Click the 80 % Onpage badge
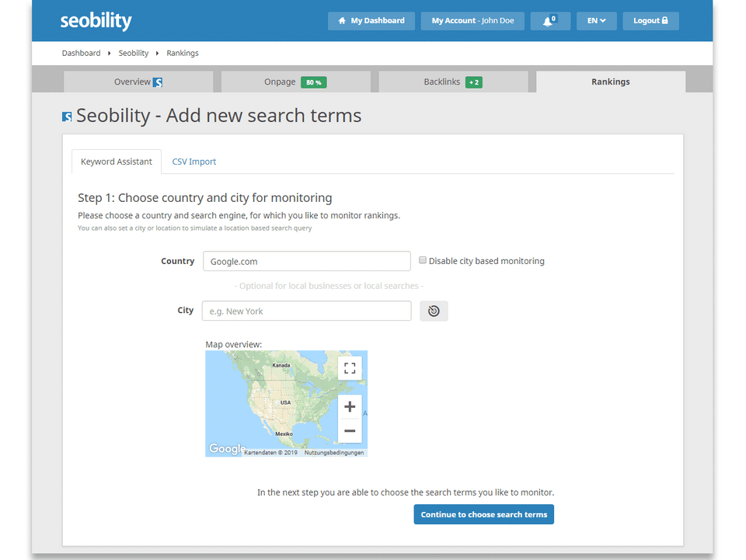This screenshot has width=746, height=560. pyautogui.click(x=313, y=82)
